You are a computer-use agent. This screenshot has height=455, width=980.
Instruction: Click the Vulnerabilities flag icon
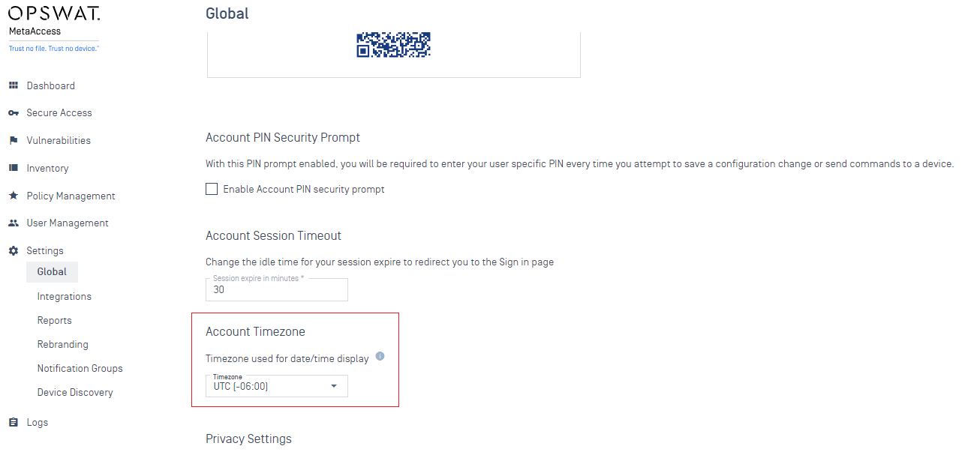(x=13, y=141)
